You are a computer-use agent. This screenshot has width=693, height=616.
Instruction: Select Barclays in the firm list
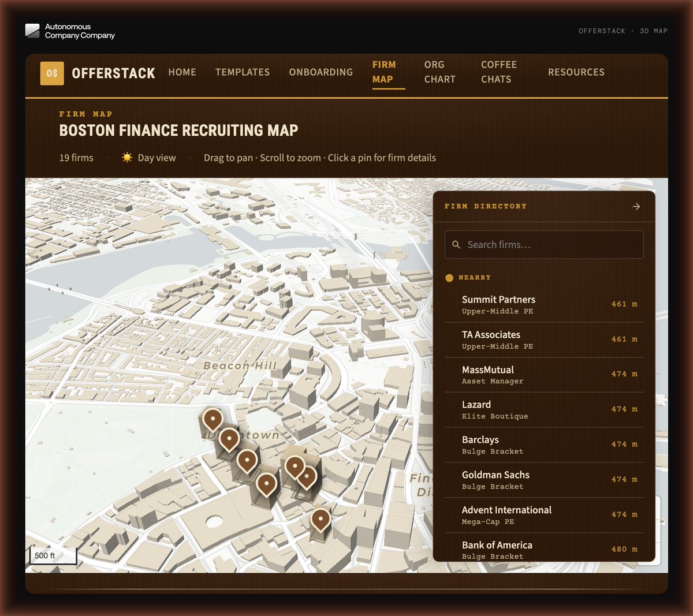pyautogui.click(x=544, y=445)
